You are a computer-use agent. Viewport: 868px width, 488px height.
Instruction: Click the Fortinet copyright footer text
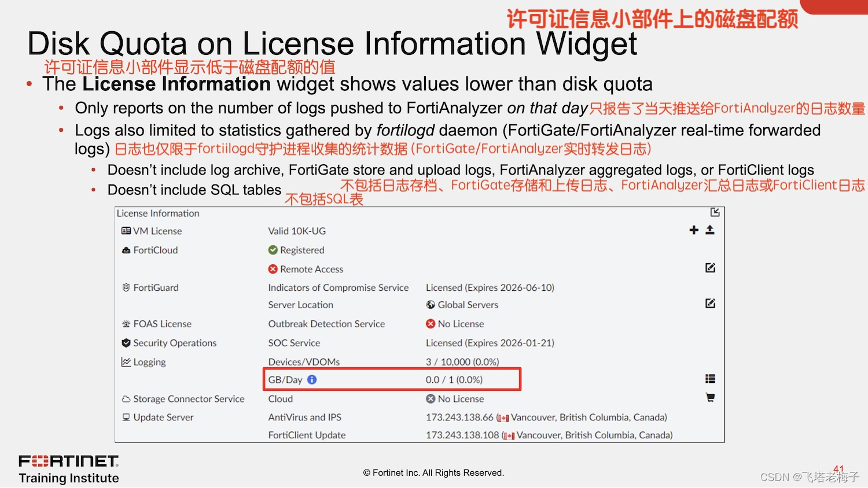(434, 473)
